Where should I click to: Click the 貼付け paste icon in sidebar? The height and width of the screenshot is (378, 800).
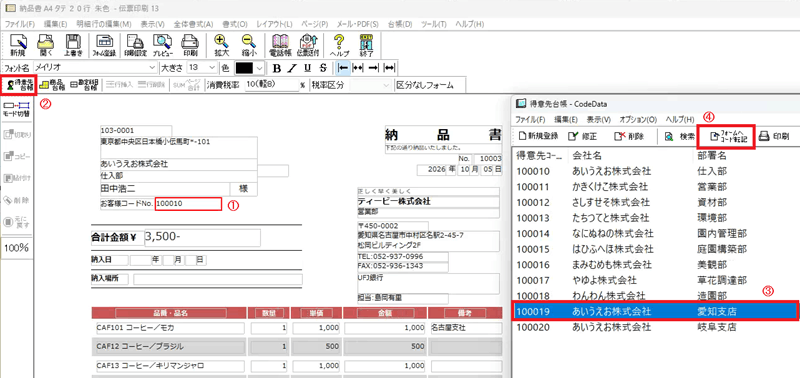point(18,178)
